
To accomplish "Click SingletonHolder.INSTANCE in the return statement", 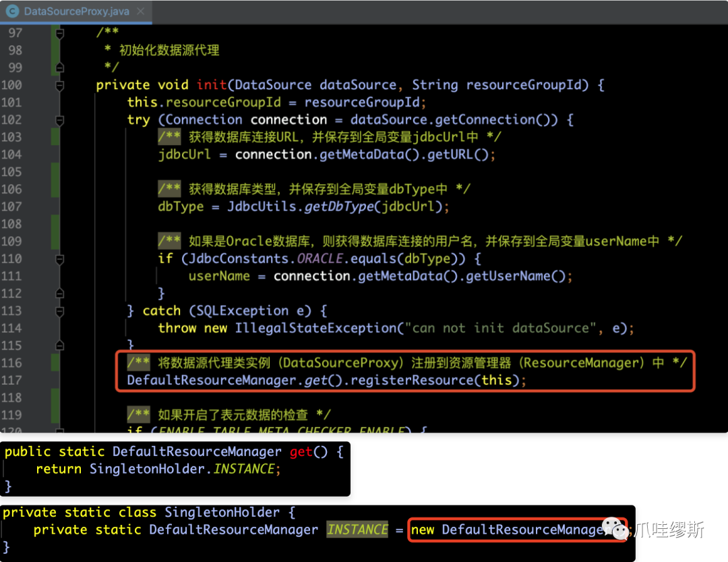I will [x=182, y=469].
